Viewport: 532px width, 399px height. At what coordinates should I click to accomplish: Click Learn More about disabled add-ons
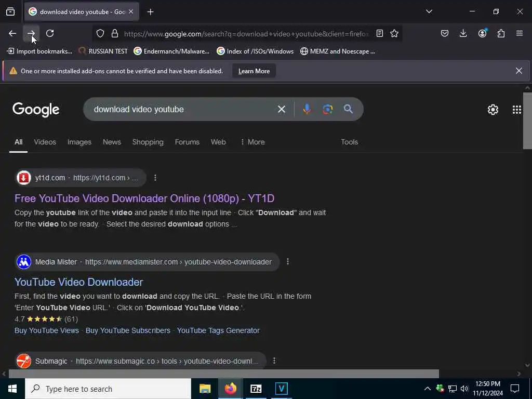[254, 71]
